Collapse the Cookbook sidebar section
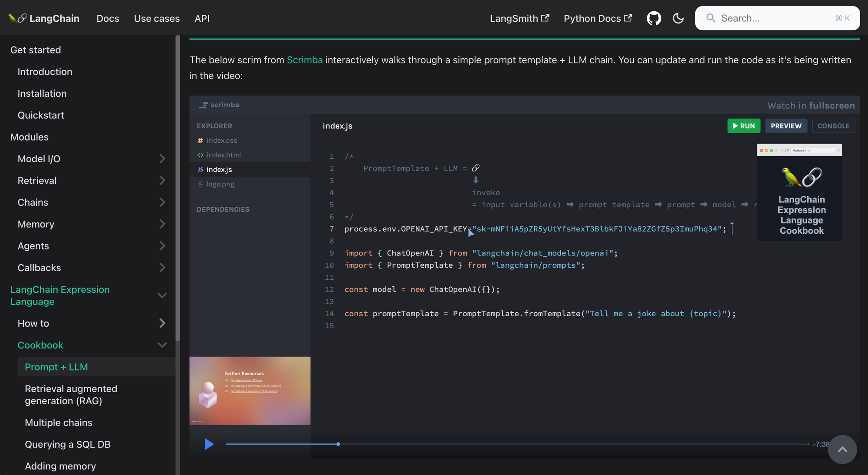This screenshot has height=475, width=868. pyautogui.click(x=162, y=345)
